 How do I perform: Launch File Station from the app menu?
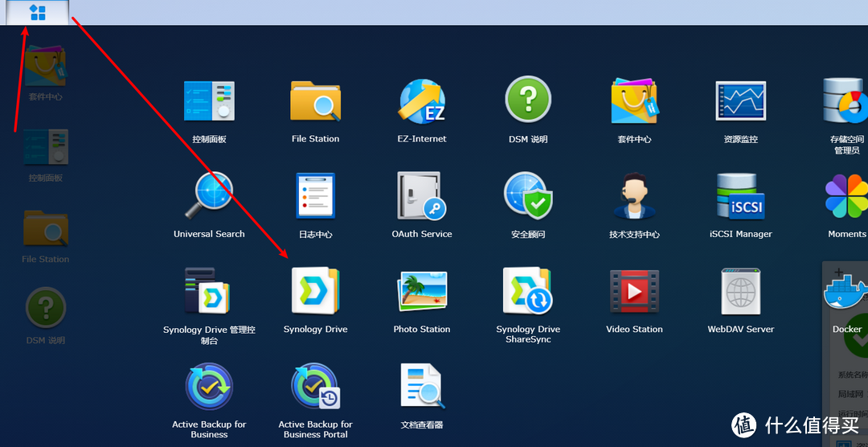pyautogui.click(x=316, y=100)
